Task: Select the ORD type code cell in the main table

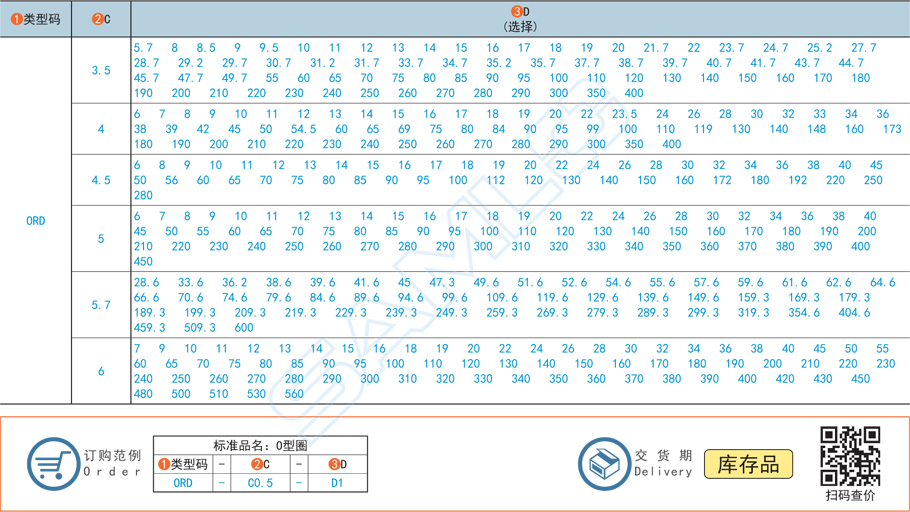Action: [36, 221]
